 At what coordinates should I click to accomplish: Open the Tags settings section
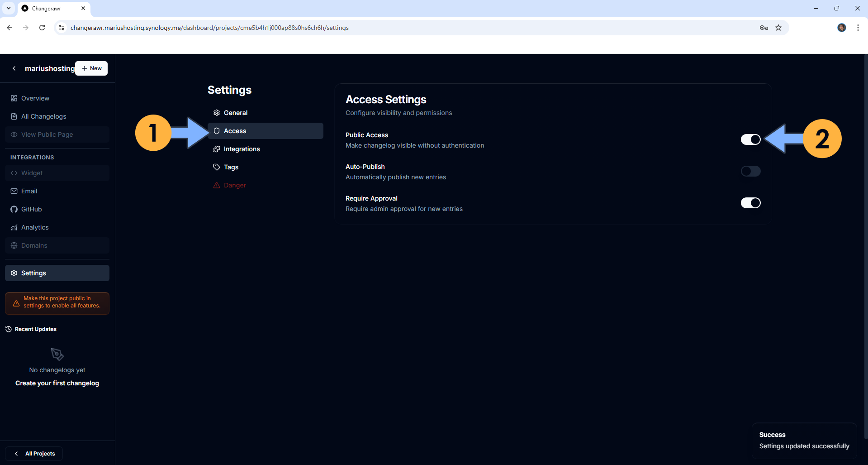265,167
